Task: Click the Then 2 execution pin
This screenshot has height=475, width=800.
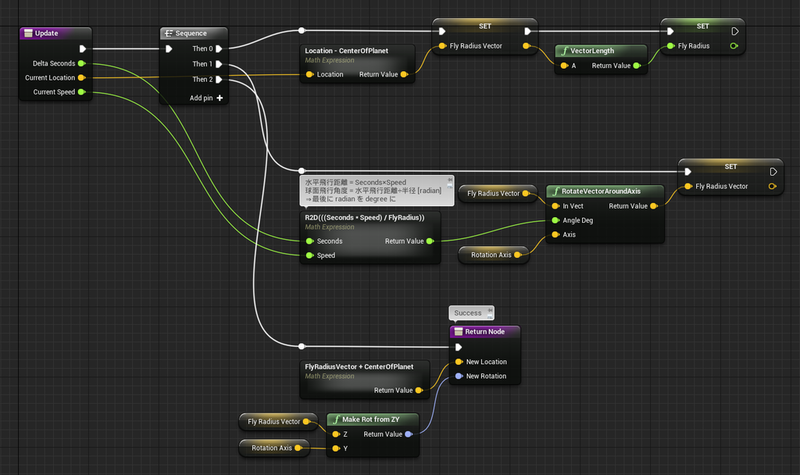Action: [x=219, y=80]
